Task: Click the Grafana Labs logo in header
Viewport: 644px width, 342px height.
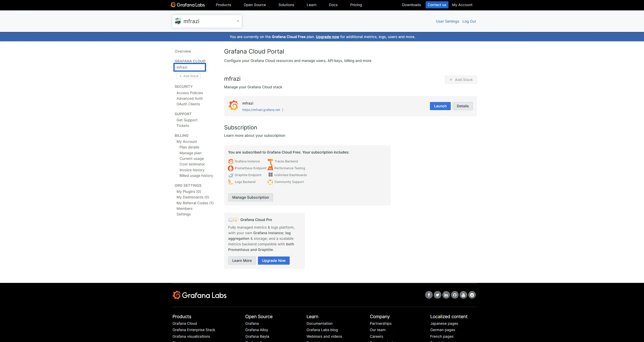Action: (x=187, y=5)
